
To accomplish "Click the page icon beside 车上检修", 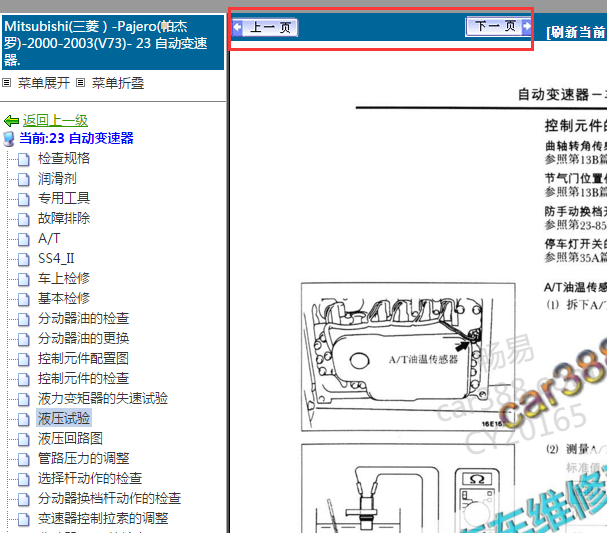I will coord(24,279).
